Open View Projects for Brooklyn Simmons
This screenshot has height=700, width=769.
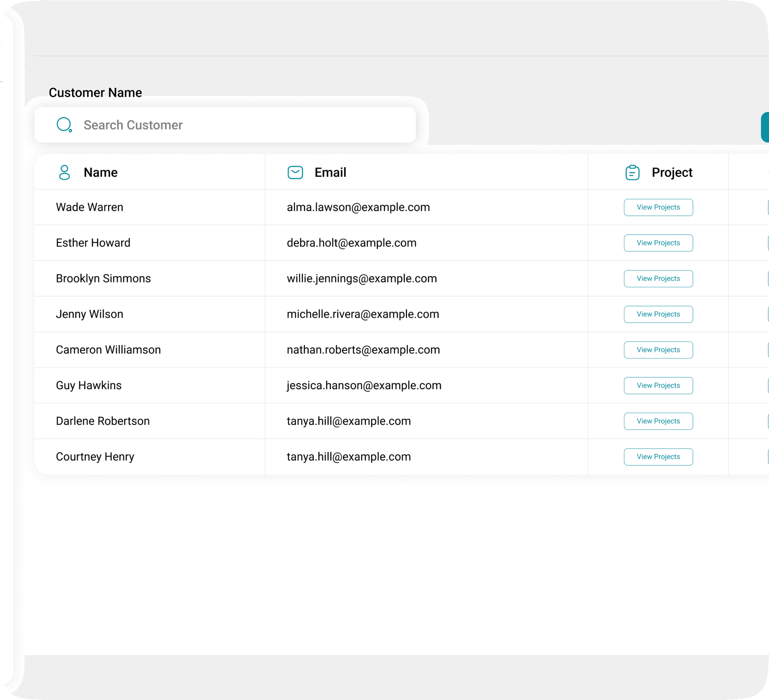(658, 278)
